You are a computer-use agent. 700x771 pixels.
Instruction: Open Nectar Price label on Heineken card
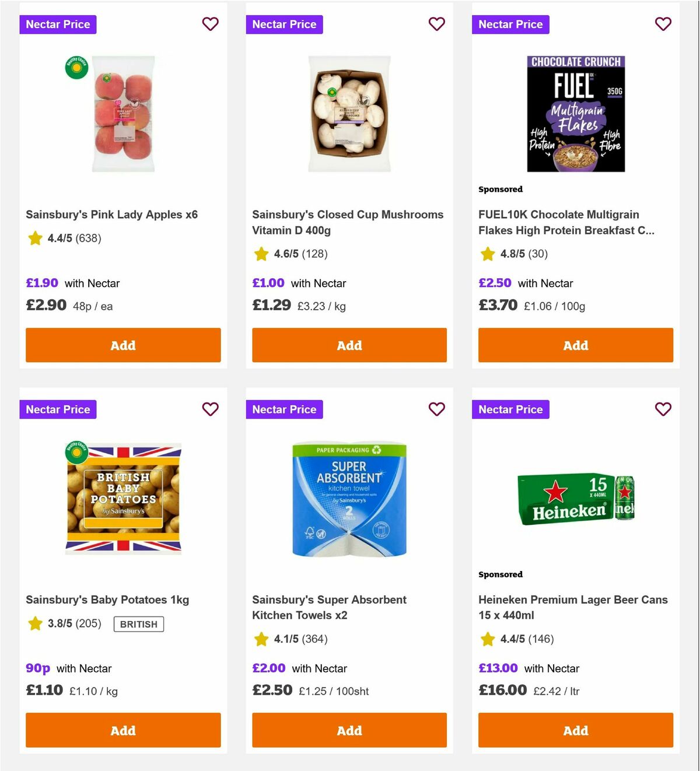510,409
